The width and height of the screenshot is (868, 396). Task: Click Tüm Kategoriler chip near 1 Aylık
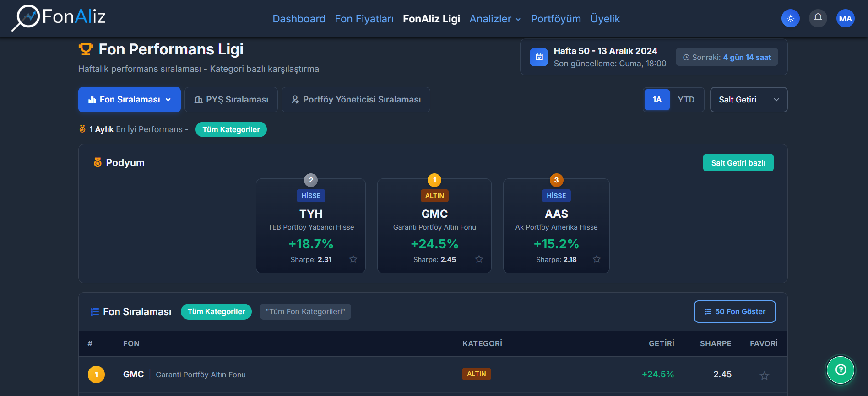point(231,129)
